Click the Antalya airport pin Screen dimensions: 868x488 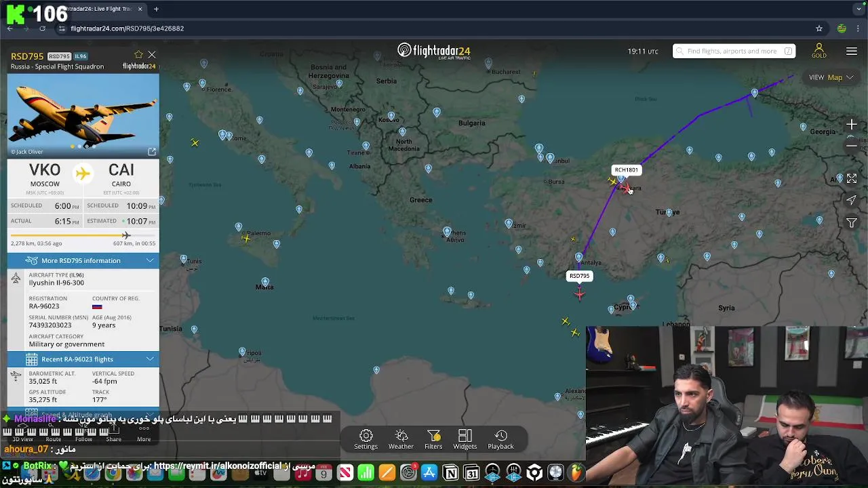pos(578,258)
